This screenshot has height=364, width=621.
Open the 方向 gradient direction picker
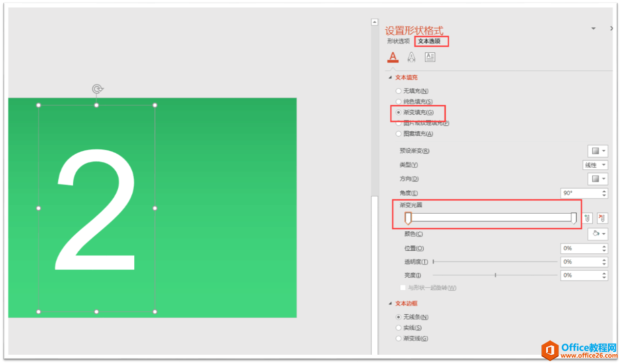(598, 179)
